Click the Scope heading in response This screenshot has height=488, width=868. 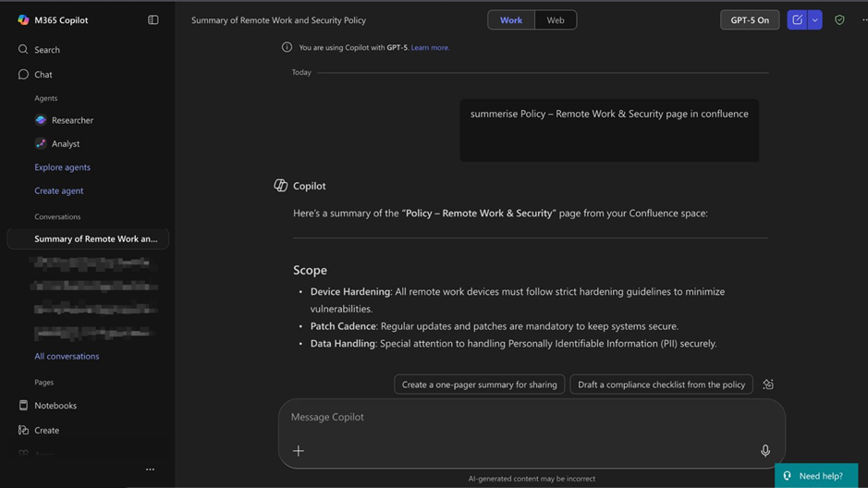click(x=310, y=270)
